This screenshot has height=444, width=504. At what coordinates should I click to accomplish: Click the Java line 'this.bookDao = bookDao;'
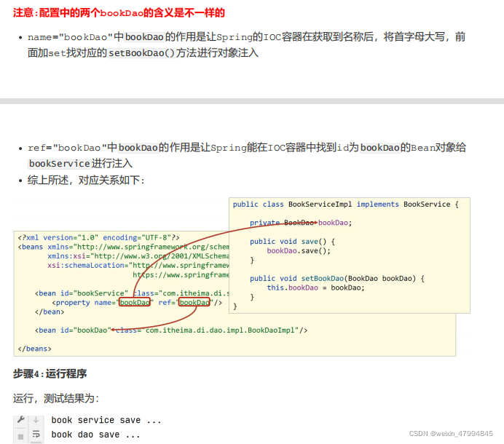click(x=315, y=288)
